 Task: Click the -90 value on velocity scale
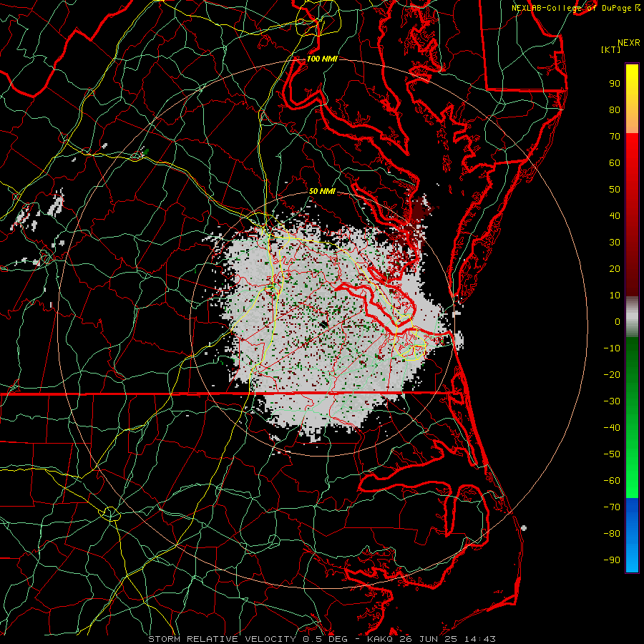coord(612,560)
